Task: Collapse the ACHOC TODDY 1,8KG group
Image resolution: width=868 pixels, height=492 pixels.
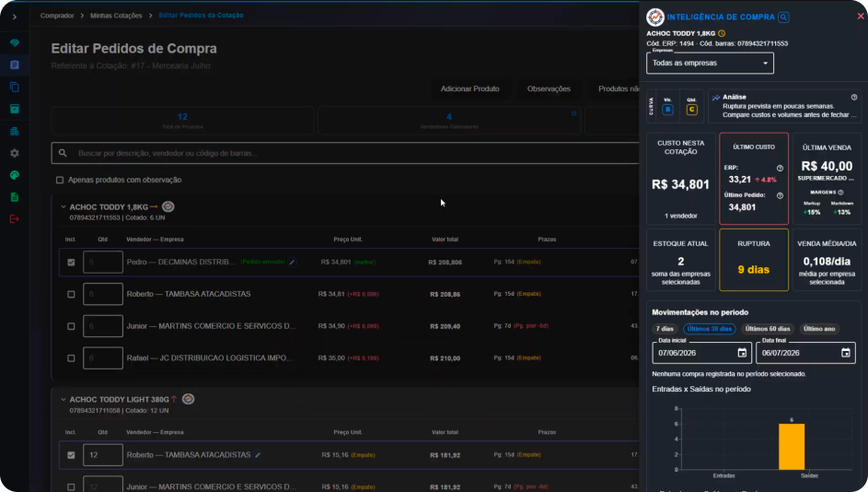Action: coord(64,206)
